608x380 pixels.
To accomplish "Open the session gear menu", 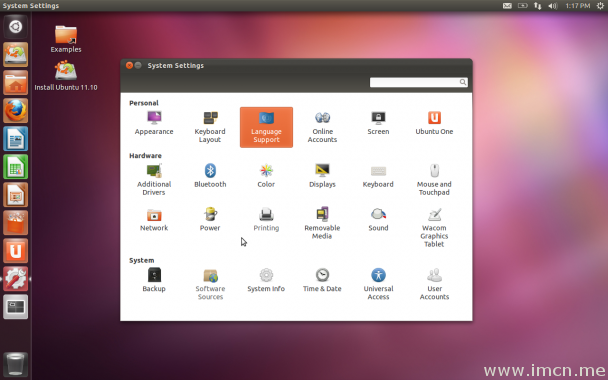I will 599,6.
